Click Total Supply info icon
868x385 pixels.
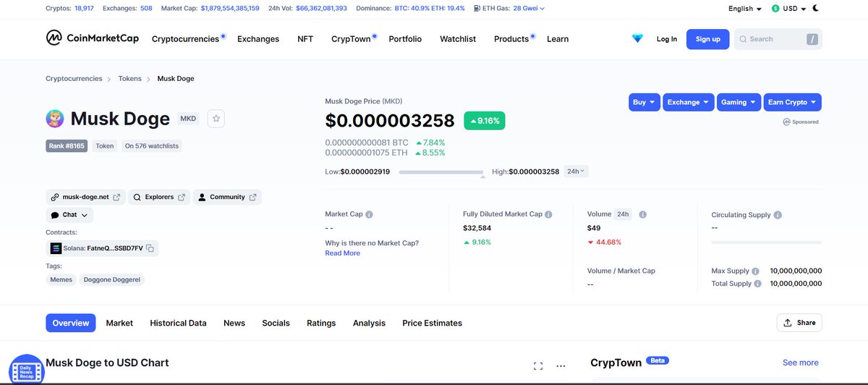tap(758, 284)
